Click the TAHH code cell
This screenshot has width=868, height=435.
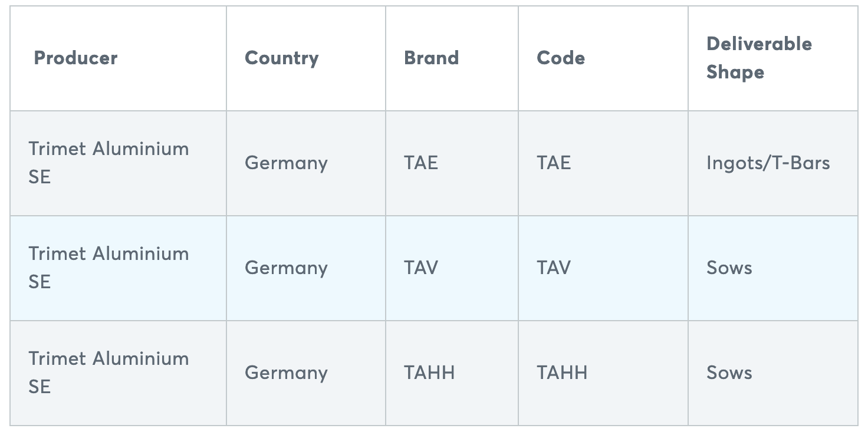562,373
